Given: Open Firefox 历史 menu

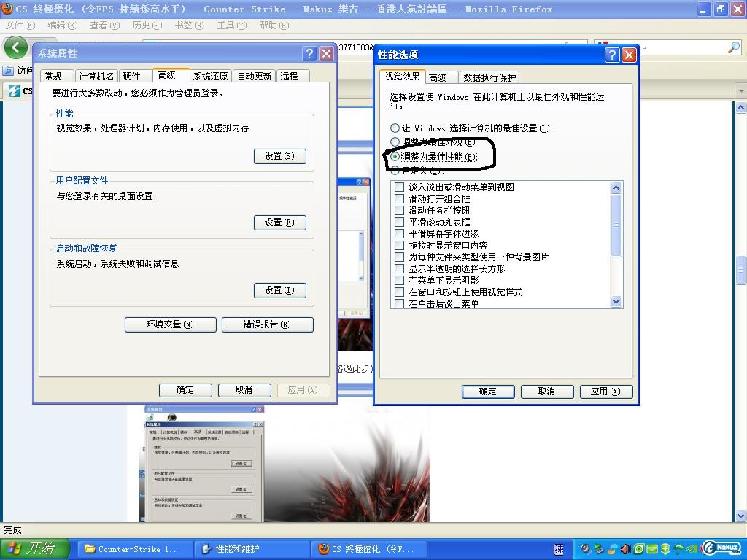Looking at the screenshot, I should tap(147, 26).
